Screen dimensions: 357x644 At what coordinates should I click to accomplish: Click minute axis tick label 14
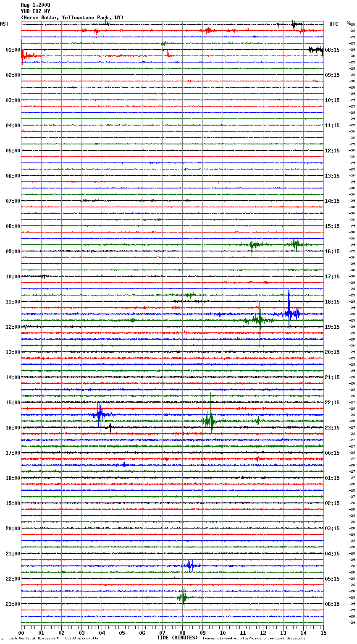tap(304, 633)
